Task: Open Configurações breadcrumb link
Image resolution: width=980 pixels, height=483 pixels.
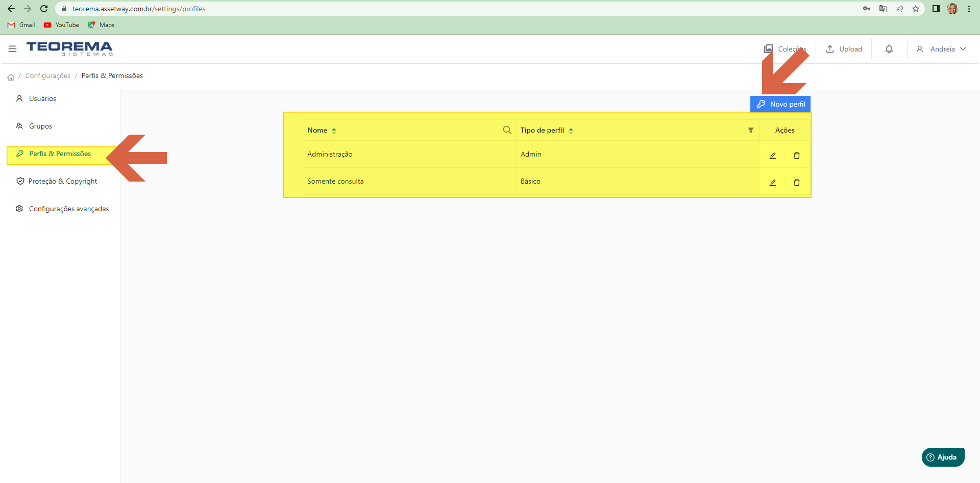Action: pos(48,75)
